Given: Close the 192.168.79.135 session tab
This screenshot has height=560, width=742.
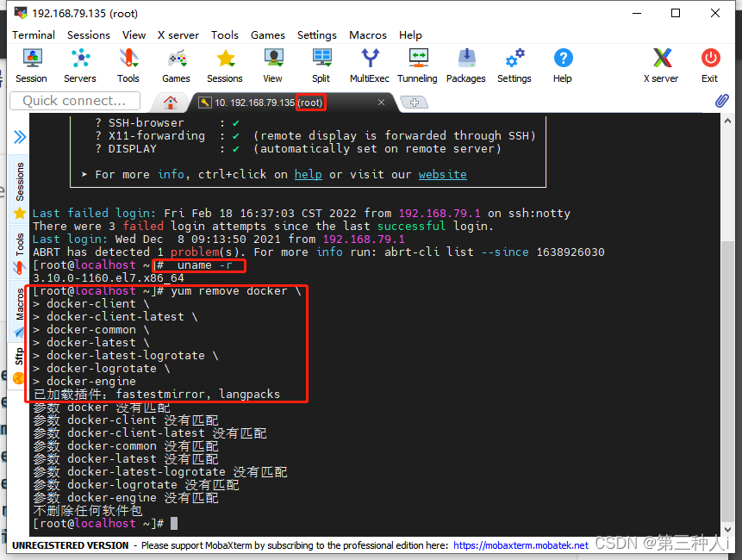Looking at the screenshot, I should click(x=381, y=103).
